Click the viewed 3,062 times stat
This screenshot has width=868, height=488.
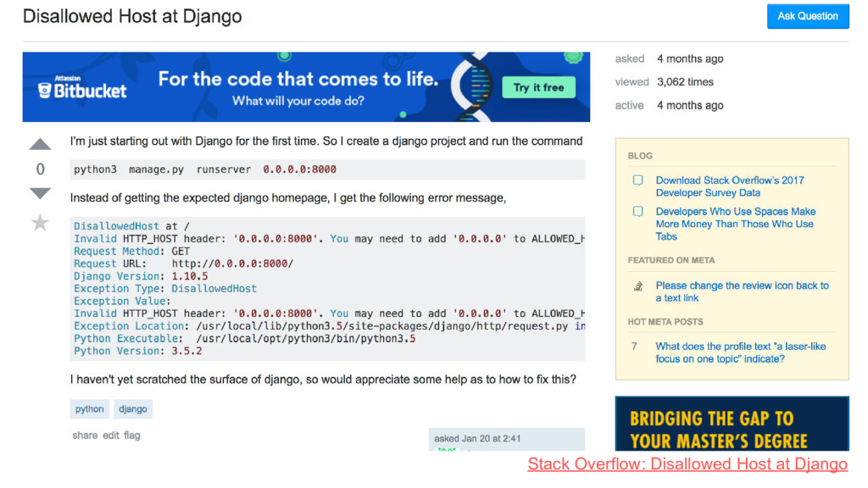(x=665, y=82)
